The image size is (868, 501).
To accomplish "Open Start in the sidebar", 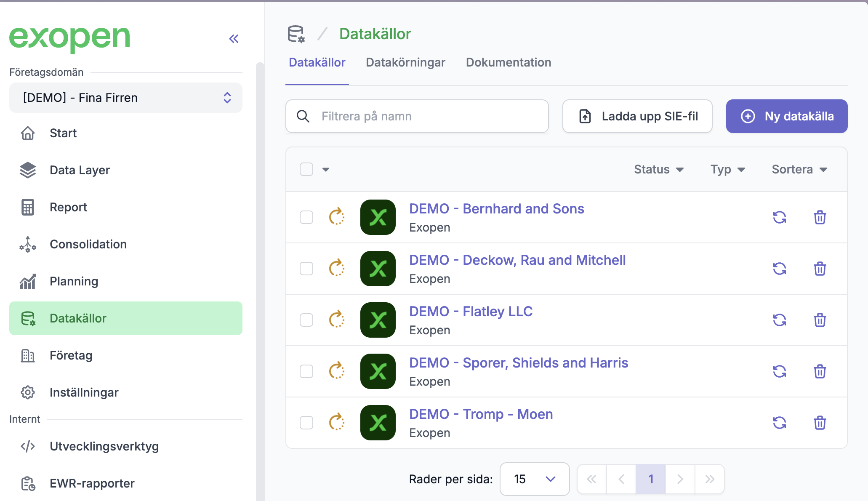I will click(126, 133).
